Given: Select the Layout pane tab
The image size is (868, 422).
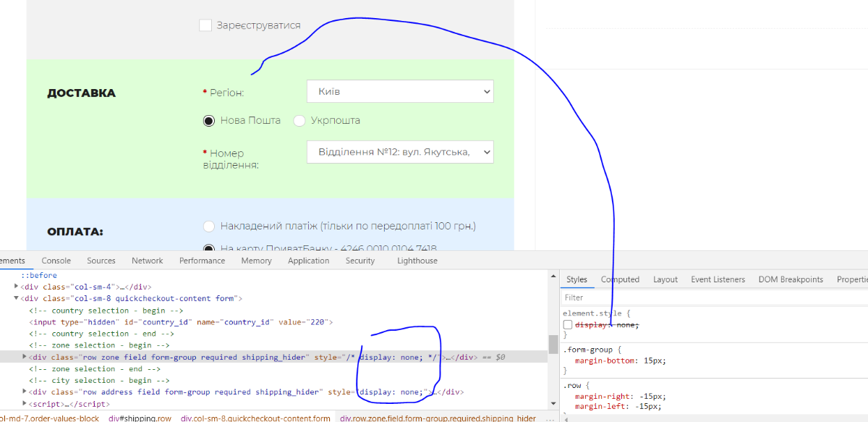Looking at the screenshot, I should click(x=665, y=279).
